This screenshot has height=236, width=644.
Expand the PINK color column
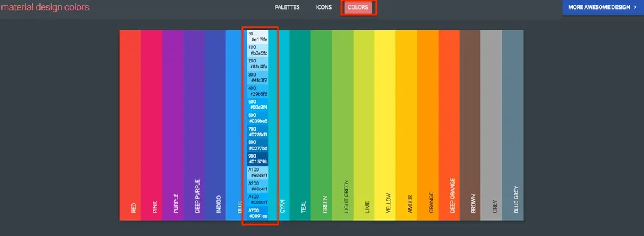[151, 125]
